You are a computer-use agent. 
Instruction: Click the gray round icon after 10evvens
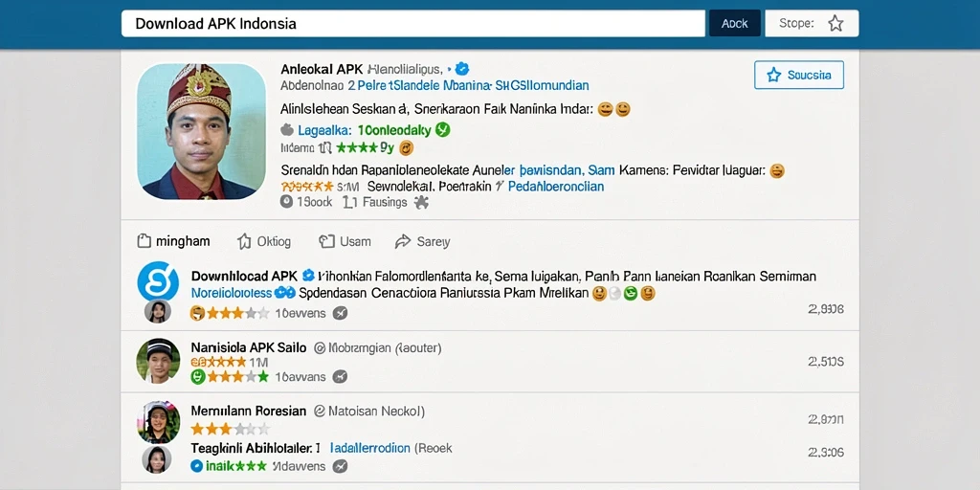tap(340, 313)
